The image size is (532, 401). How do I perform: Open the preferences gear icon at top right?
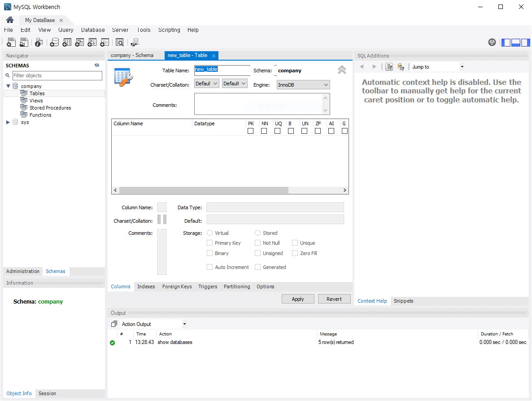tap(492, 42)
